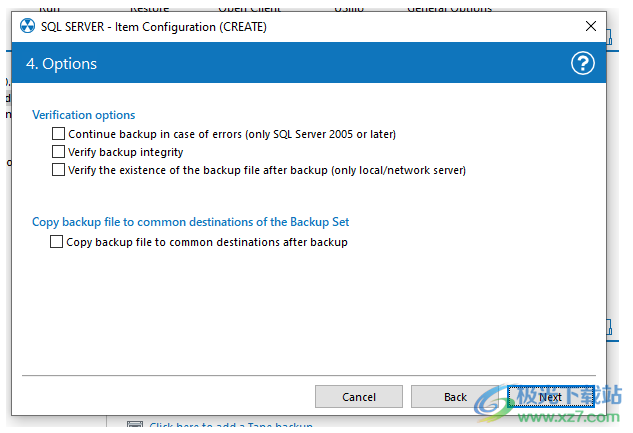Image resolution: width=633 pixels, height=433 pixels.
Task: Enable Copy backup file to common destinations
Action: point(56,242)
